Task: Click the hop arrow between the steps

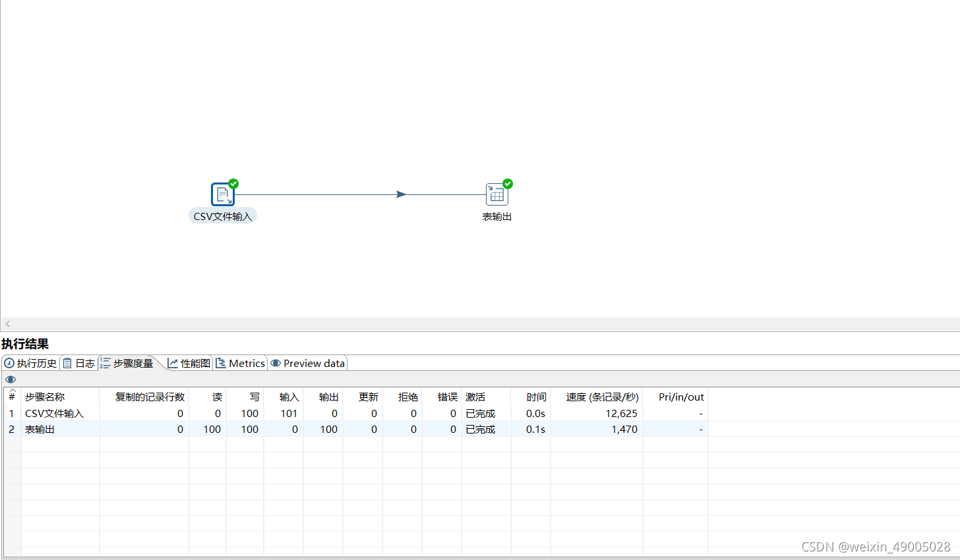Action: (401, 194)
